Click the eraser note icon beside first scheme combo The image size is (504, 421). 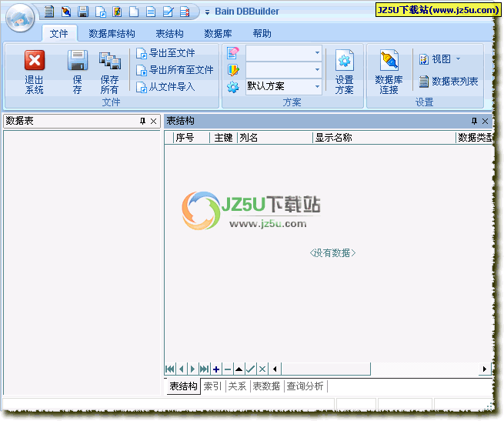pos(233,53)
